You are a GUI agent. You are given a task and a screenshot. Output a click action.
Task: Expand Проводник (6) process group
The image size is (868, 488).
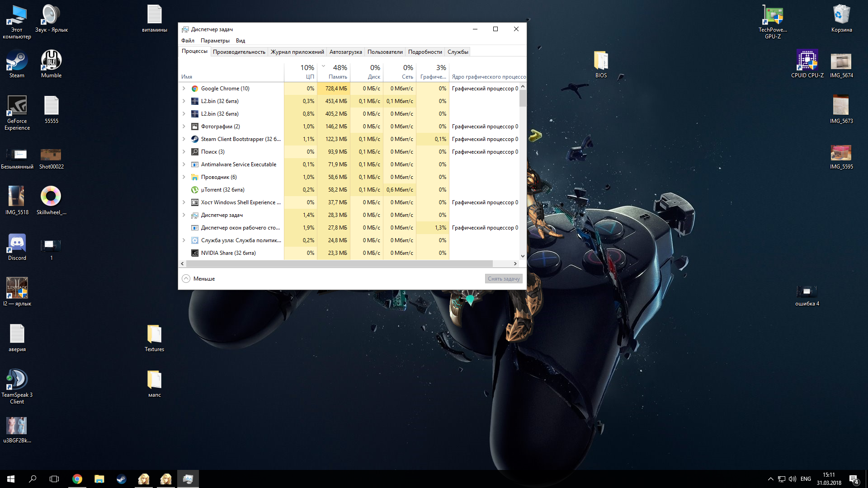coord(184,177)
